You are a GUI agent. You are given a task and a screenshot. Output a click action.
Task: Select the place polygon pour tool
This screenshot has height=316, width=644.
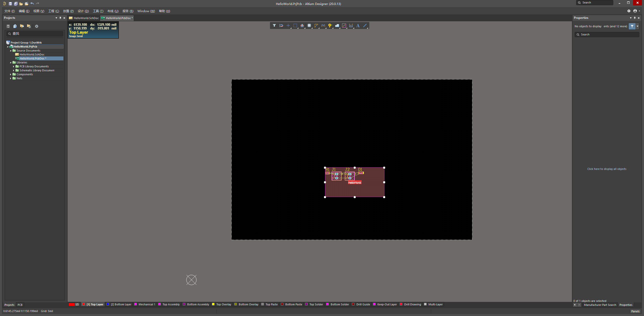(x=337, y=26)
